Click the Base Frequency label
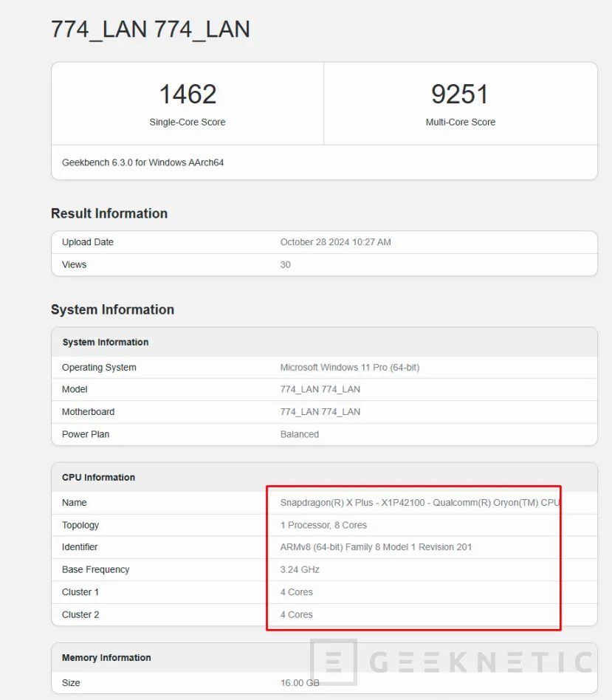Viewport: 612px width, 700px height. pyautogui.click(x=95, y=569)
